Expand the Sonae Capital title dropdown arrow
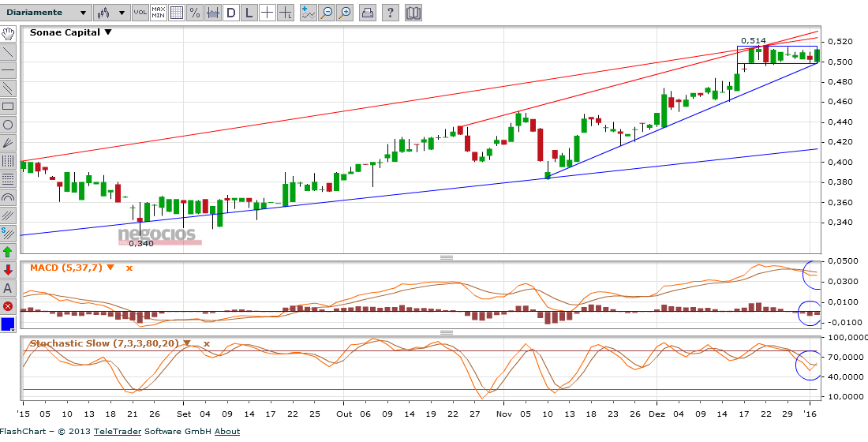868x442 pixels. point(108,32)
